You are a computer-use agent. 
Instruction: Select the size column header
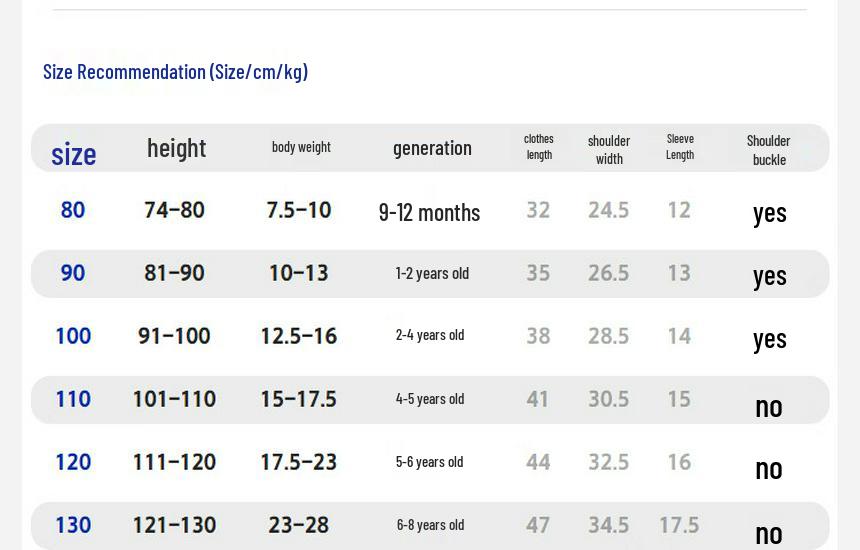point(73,154)
